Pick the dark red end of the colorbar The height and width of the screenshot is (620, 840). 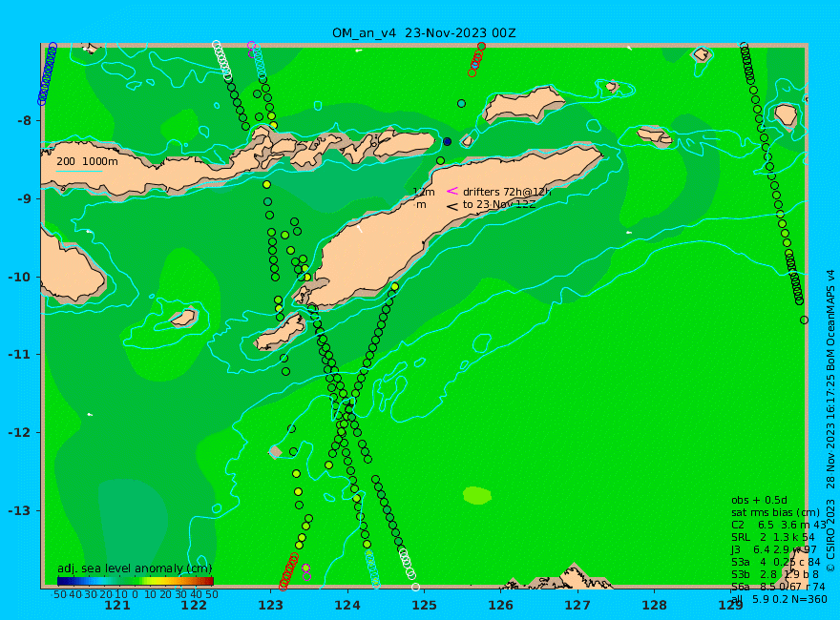click(209, 581)
